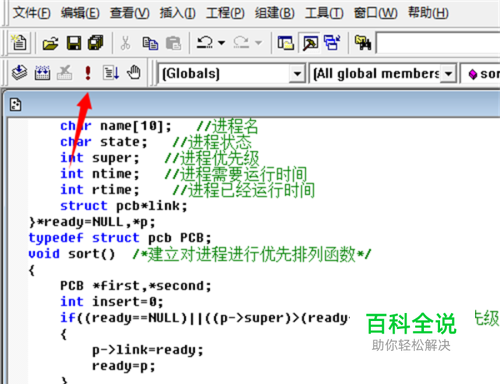The width and height of the screenshot is (500, 384).
Task: Click the Save floppy disk icon
Action: coord(74,43)
